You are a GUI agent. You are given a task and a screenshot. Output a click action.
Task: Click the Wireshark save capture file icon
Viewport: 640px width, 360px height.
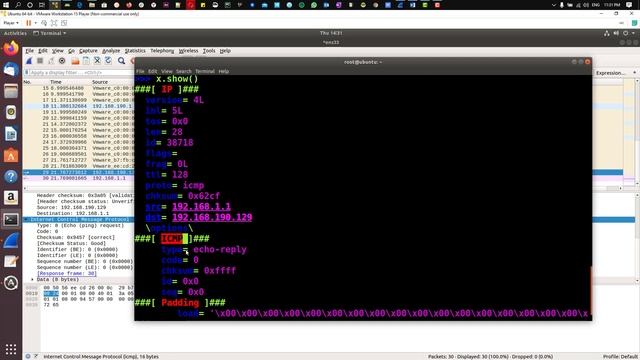(x=86, y=61)
